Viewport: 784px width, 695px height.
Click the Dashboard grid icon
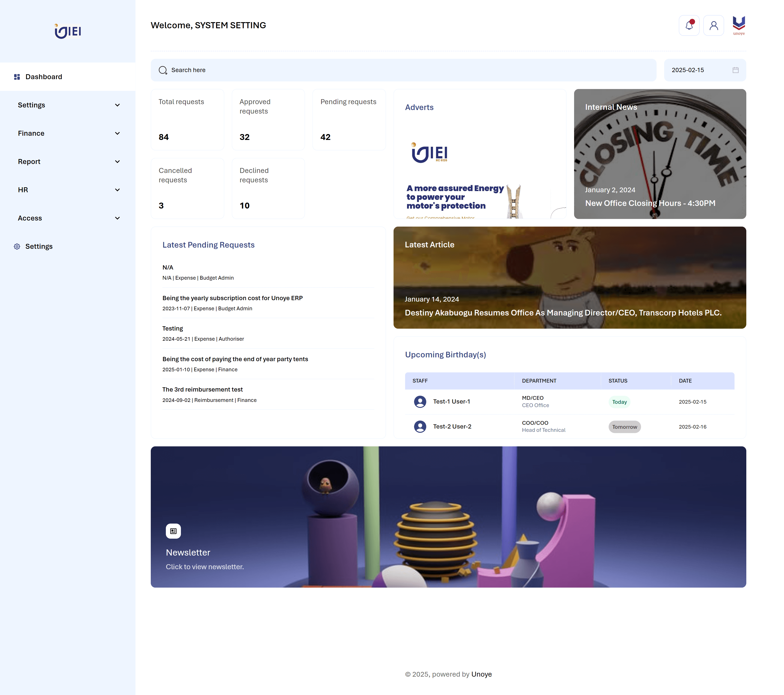[17, 77]
